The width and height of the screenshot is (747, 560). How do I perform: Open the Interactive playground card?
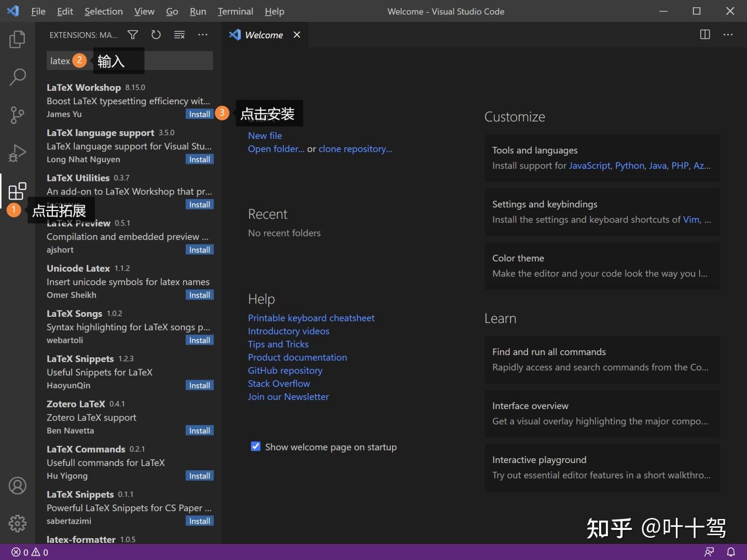coord(602,468)
